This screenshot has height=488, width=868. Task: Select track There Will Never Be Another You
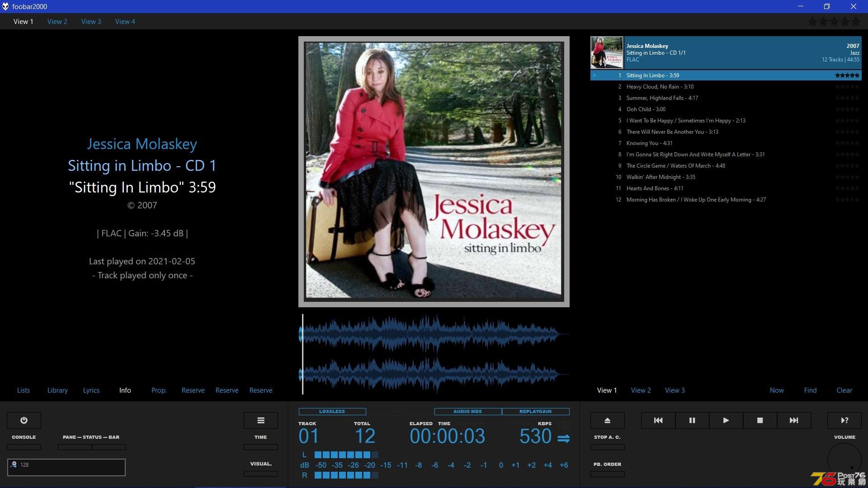point(726,132)
